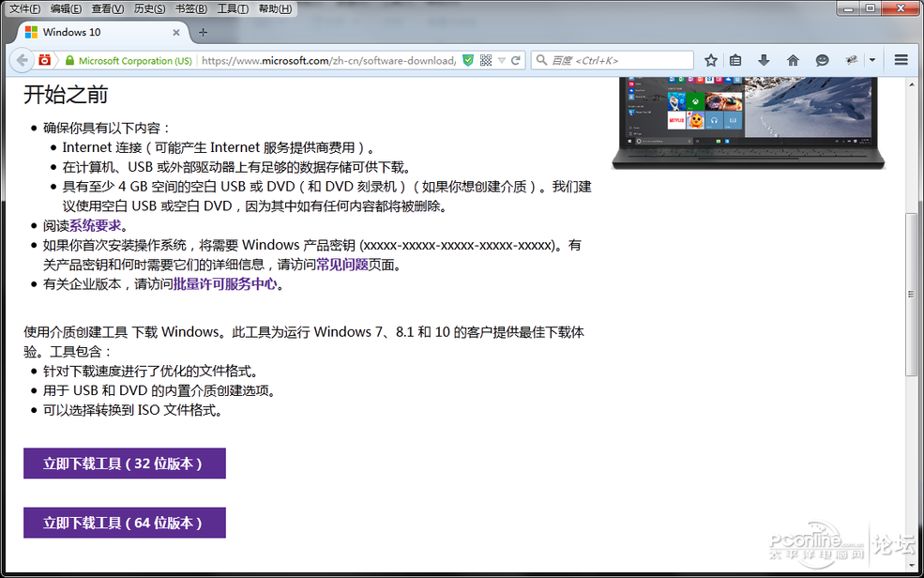The width and height of the screenshot is (924, 578).
Task: Click the scrollbar up arrow
Action: pos(911,84)
